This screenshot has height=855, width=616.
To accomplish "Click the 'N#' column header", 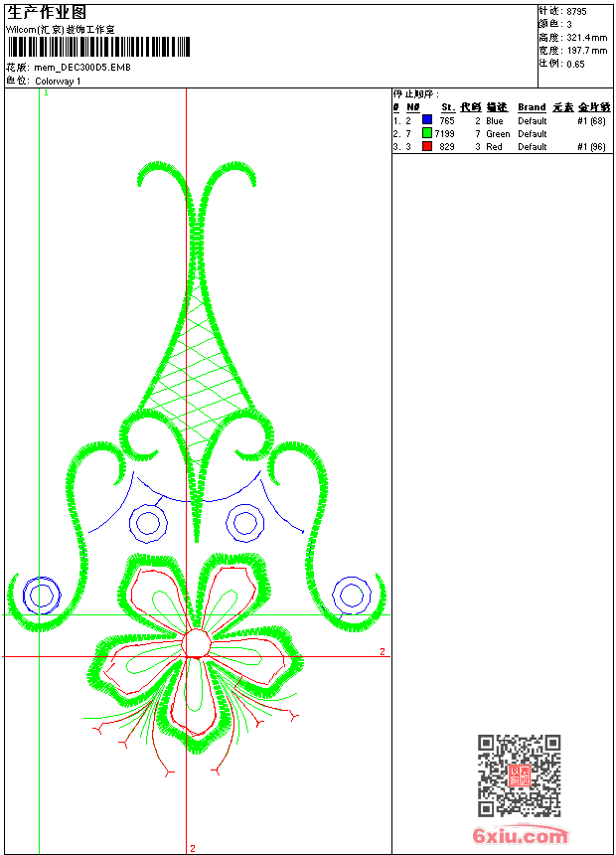I will pyautogui.click(x=412, y=107).
